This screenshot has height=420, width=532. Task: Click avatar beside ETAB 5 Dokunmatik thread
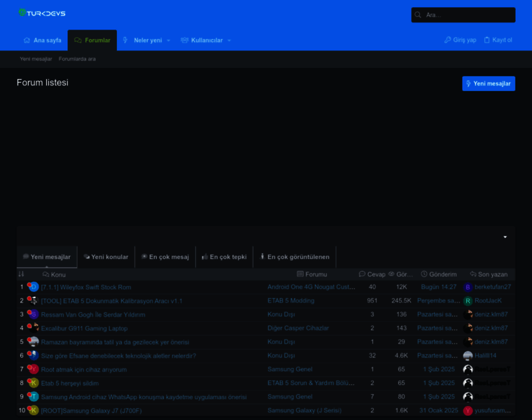[34, 300]
